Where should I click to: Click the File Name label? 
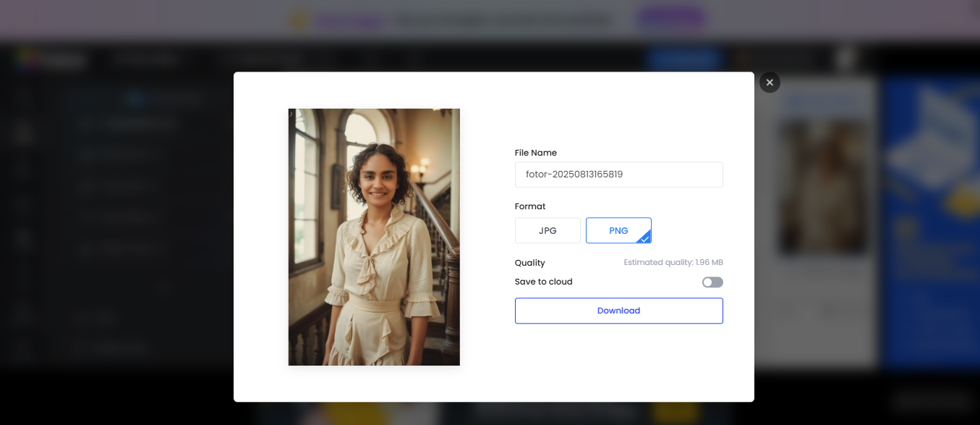coord(536,153)
